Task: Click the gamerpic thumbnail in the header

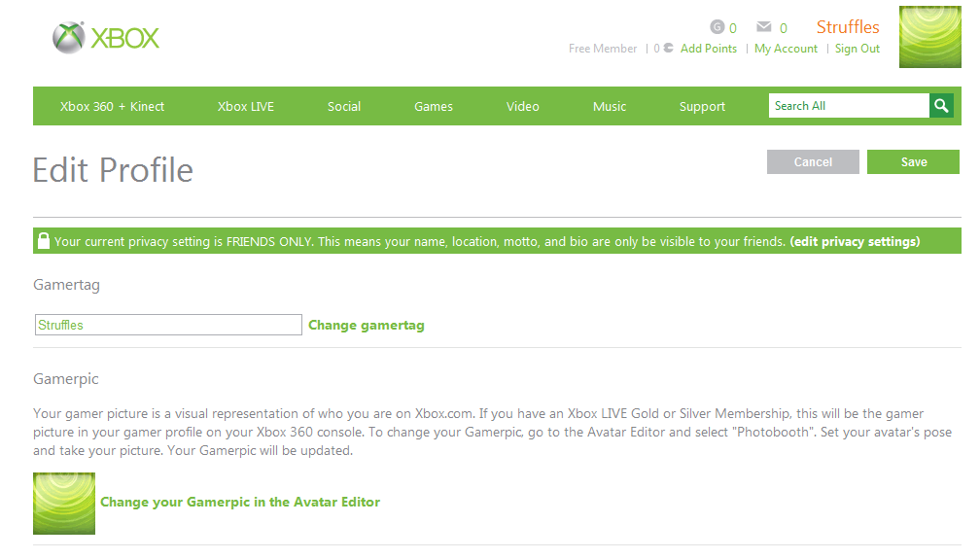Action: (930, 37)
